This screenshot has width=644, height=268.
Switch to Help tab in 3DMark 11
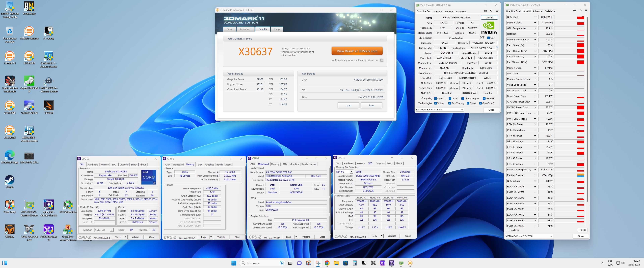[x=277, y=29]
